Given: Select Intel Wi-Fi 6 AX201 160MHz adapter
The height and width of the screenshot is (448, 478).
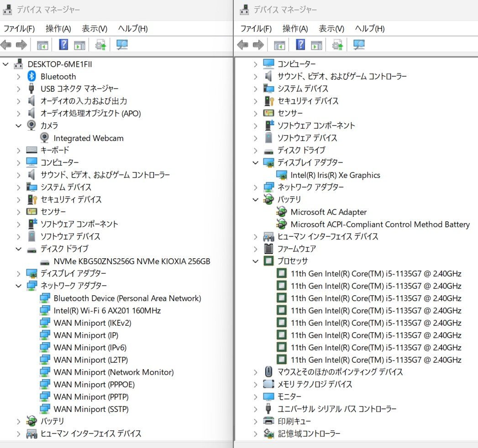Looking at the screenshot, I should (107, 311).
